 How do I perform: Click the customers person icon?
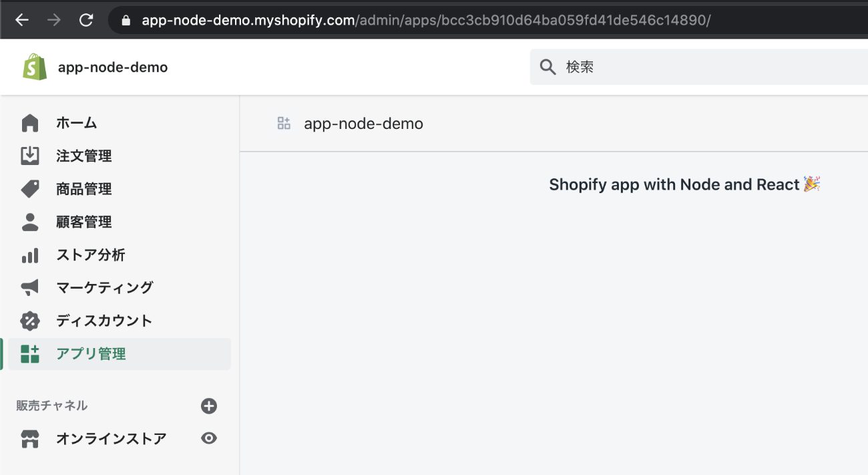[x=30, y=222]
